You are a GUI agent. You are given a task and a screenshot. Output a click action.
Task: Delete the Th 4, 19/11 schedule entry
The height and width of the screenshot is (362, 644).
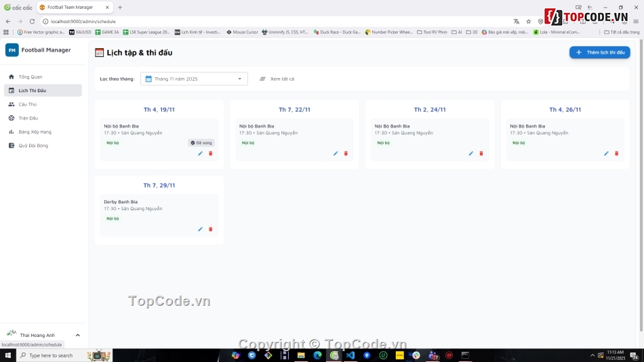tap(211, 153)
